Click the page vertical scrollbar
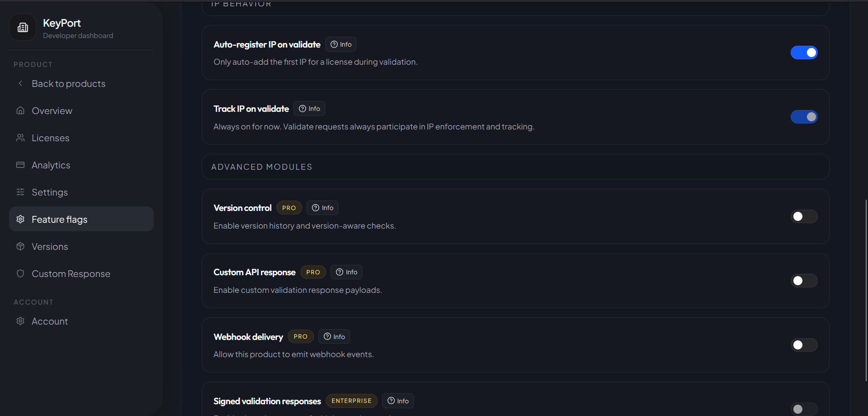Viewport: 868px width, 416px height. pos(866,290)
